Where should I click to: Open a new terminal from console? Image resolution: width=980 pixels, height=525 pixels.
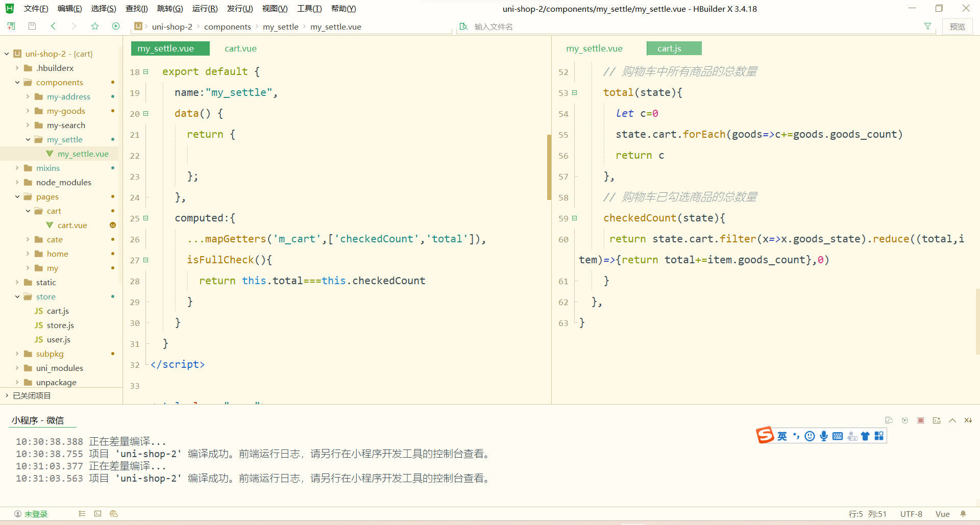coord(937,420)
